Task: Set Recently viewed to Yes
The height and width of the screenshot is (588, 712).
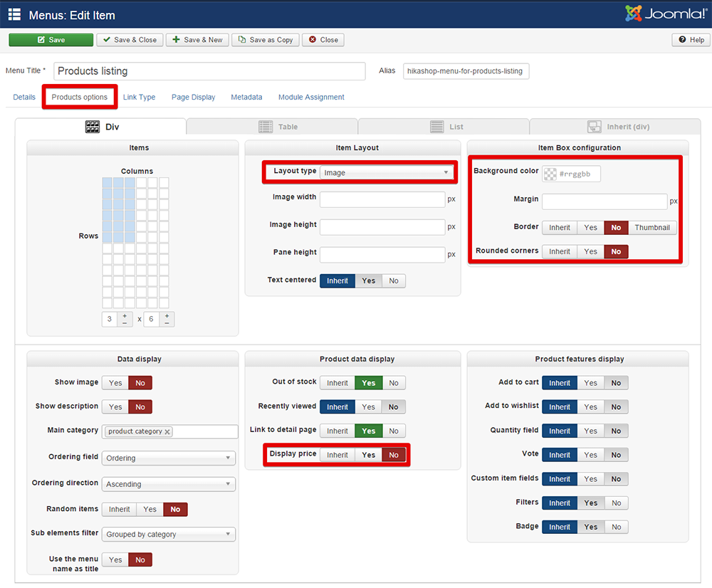Action: pos(368,407)
